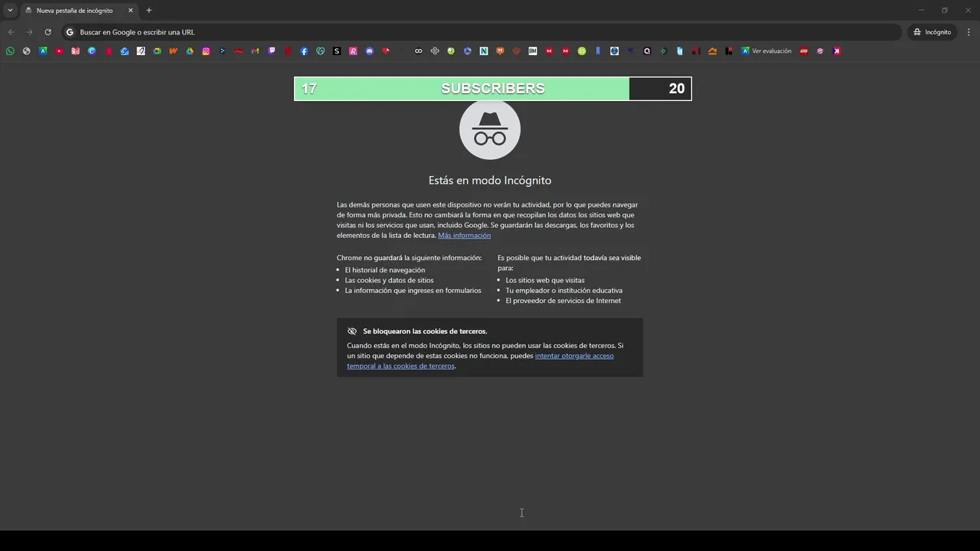The width and height of the screenshot is (980, 551).
Task: Open the Instagram bookmark
Action: 206,51
